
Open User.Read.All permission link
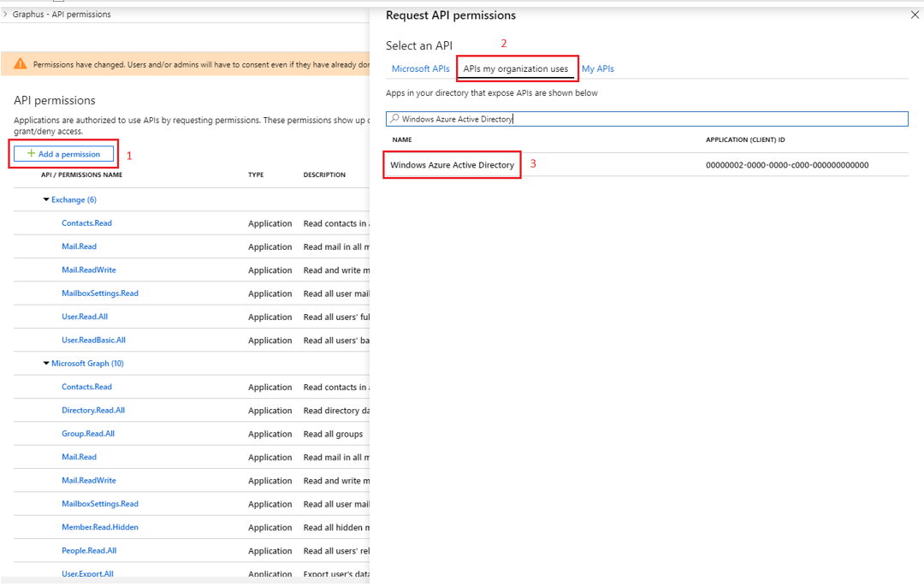85,317
